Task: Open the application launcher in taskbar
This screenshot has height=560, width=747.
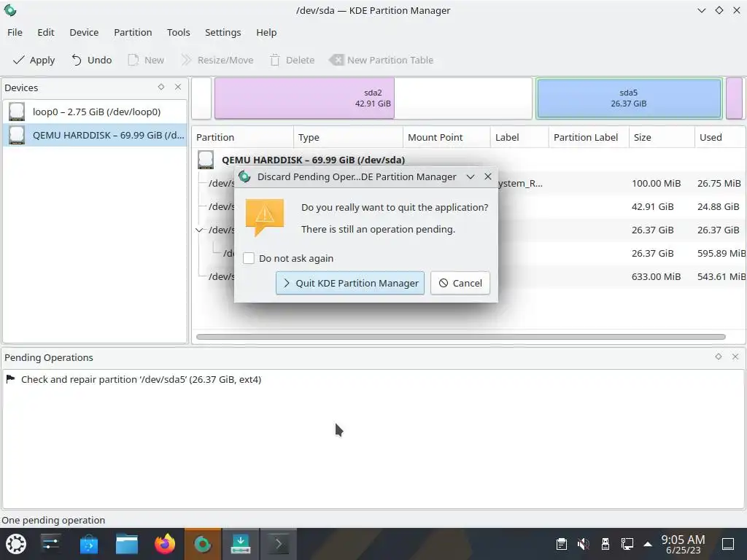Action: (x=16, y=544)
